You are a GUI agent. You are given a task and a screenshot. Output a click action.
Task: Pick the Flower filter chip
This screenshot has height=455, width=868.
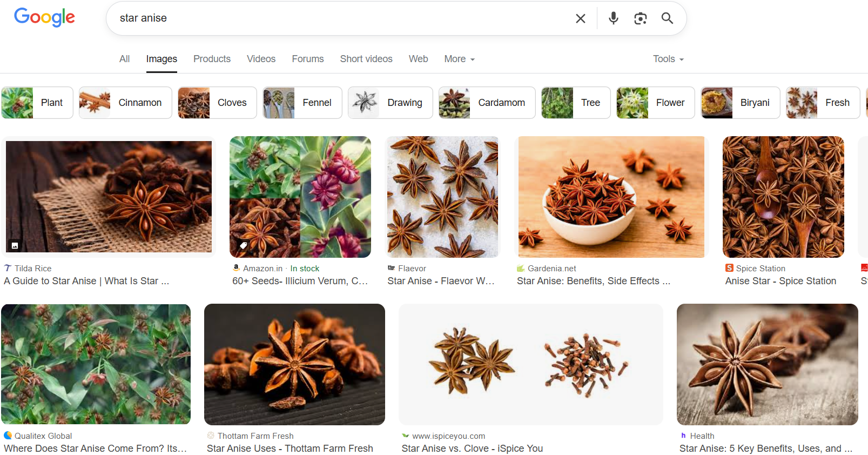(656, 103)
